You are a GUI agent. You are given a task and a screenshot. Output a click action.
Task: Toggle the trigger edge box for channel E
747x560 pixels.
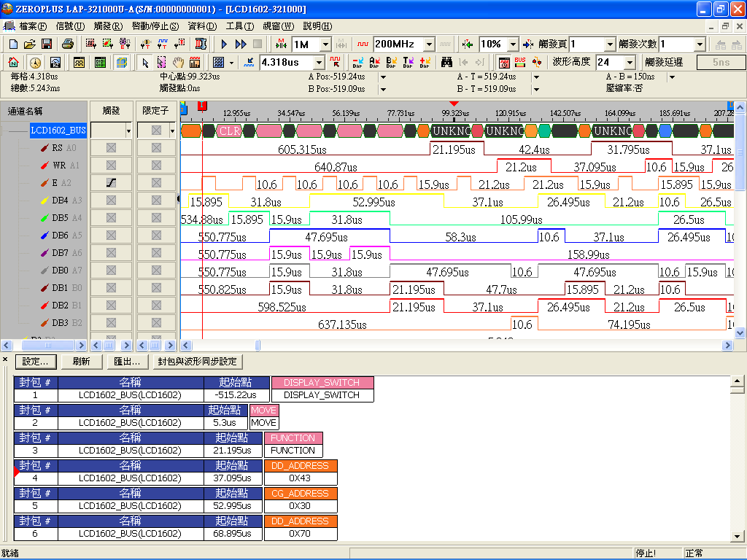(x=111, y=183)
